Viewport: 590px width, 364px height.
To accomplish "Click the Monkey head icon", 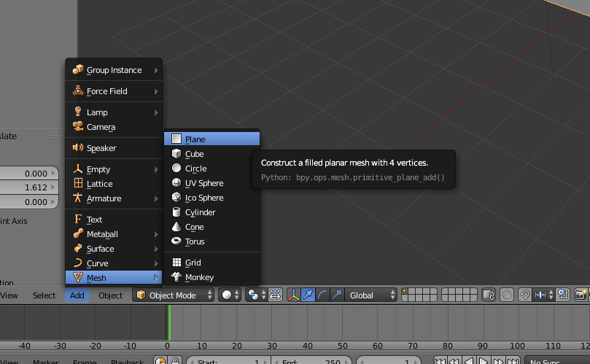I will pyautogui.click(x=176, y=276).
